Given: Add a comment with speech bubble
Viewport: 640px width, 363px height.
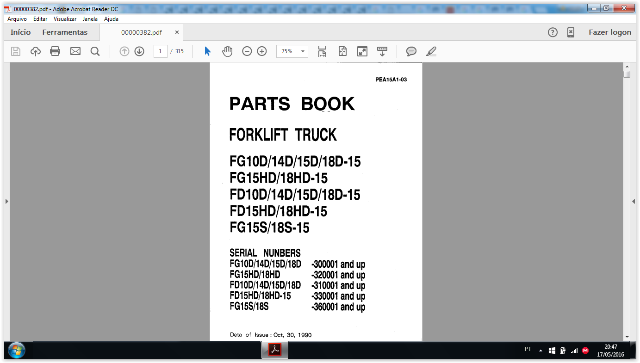Looking at the screenshot, I should tap(411, 51).
